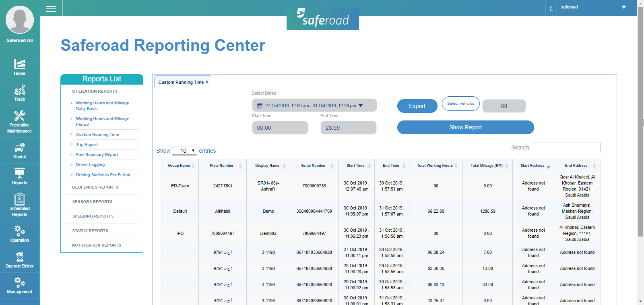Click the user avatar picture
The height and width of the screenshot is (305, 644).
pos(20,20)
